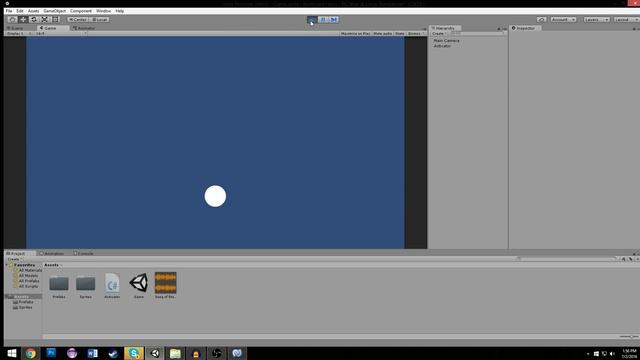Toggle Maximize on Play

(355, 33)
